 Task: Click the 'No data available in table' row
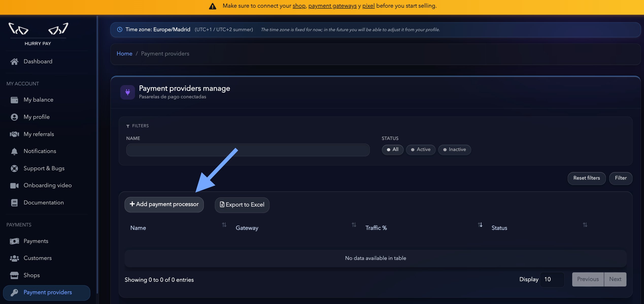click(x=376, y=258)
